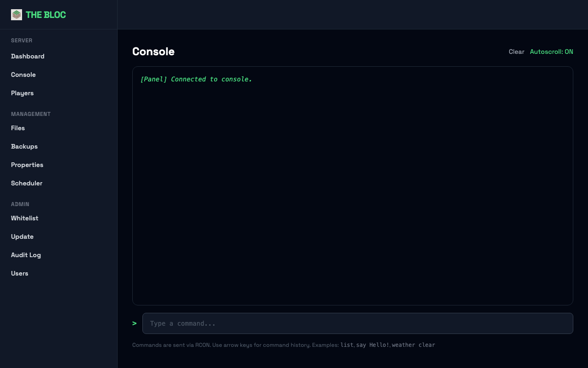This screenshot has width=588, height=368.
Task: Open the server Properties page
Action: pos(27,165)
